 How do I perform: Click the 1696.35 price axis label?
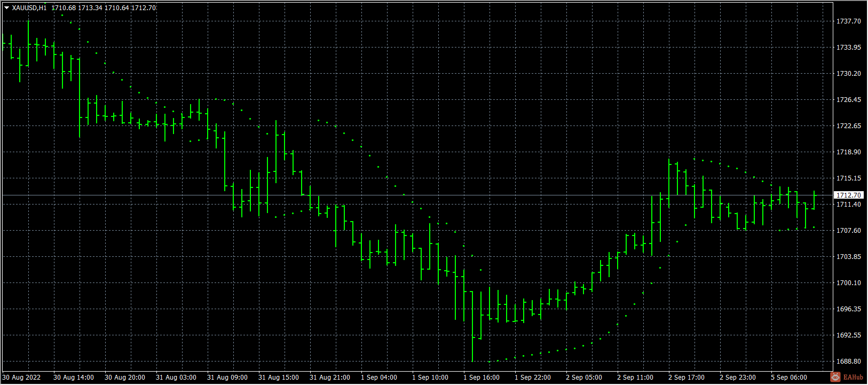tap(849, 309)
